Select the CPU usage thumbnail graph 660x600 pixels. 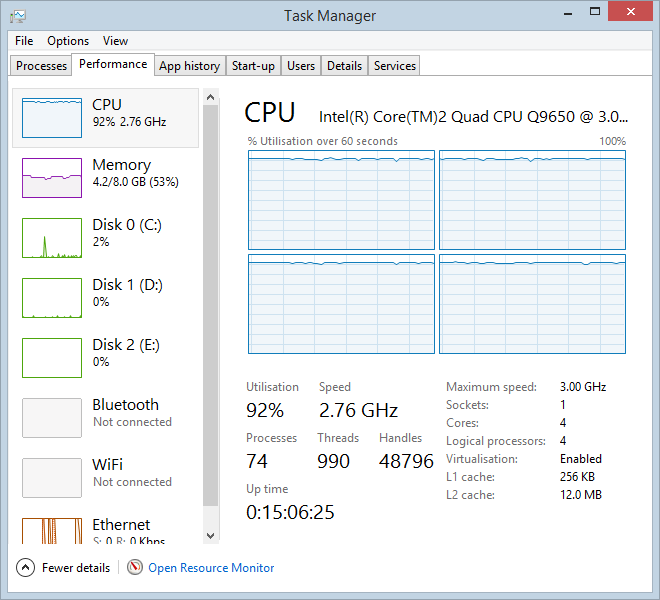click(52, 118)
